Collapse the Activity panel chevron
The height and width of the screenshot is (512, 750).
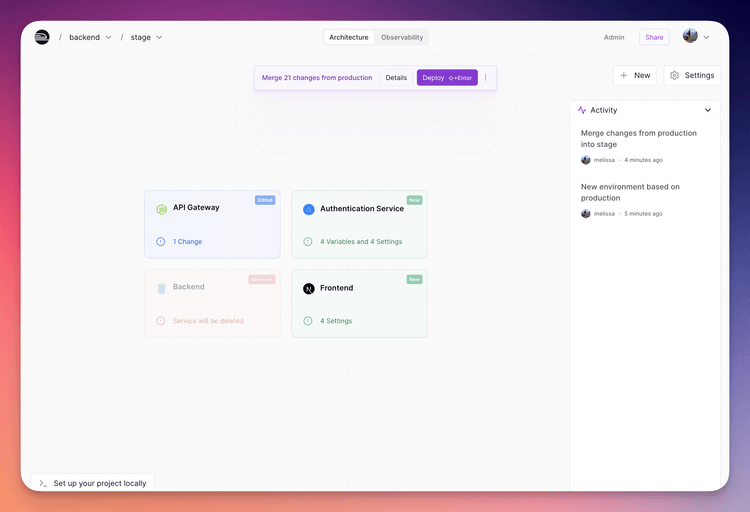(x=708, y=110)
